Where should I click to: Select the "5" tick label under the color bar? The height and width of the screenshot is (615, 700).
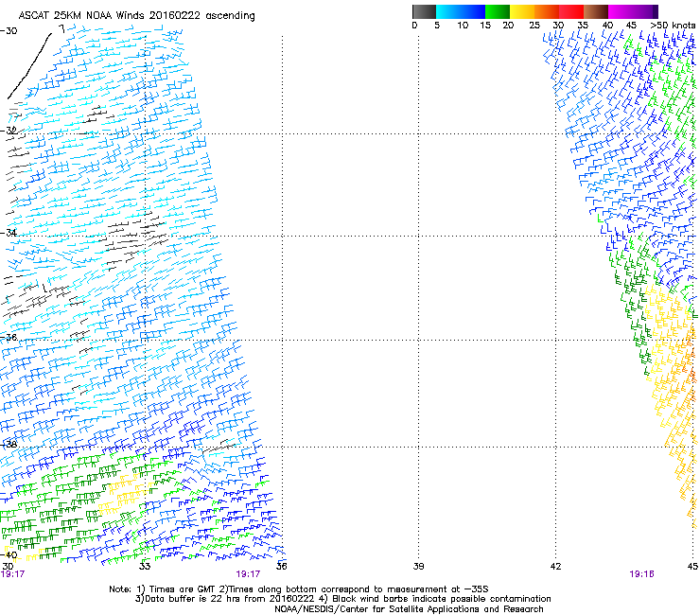pos(437,26)
